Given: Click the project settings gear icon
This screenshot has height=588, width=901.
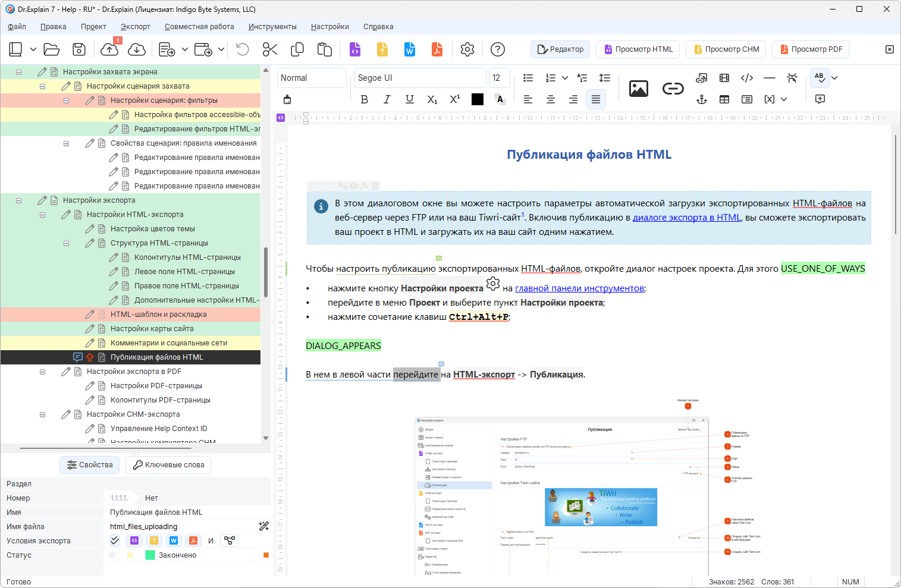Looking at the screenshot, I should 467,49.
